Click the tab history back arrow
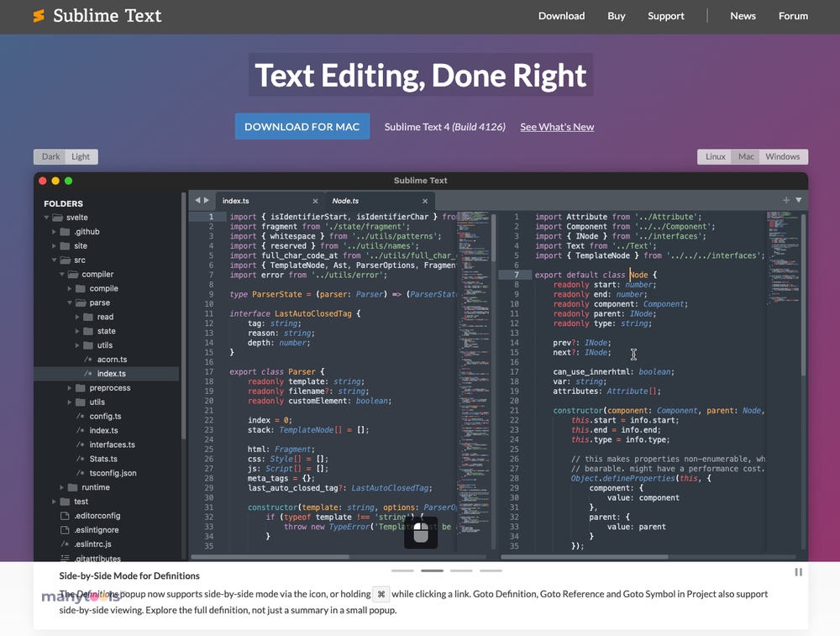840x636 pixels. (197, 201)
